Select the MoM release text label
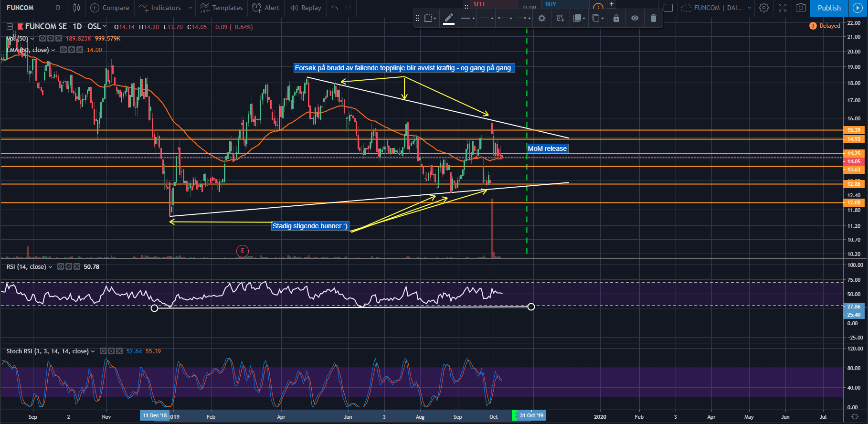Image resolution: width=868 pixels, height=424 pixels. click(x=547, y=148)
